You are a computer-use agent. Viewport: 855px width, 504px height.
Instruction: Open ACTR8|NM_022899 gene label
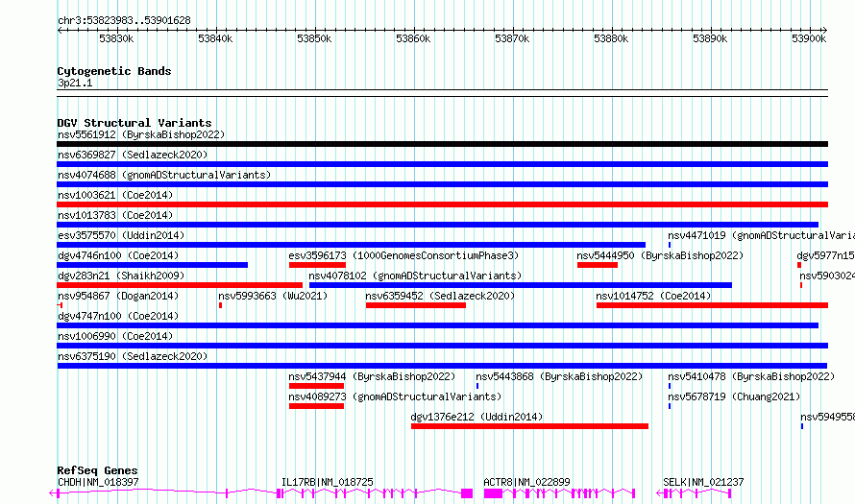click(x=526, y=482)
